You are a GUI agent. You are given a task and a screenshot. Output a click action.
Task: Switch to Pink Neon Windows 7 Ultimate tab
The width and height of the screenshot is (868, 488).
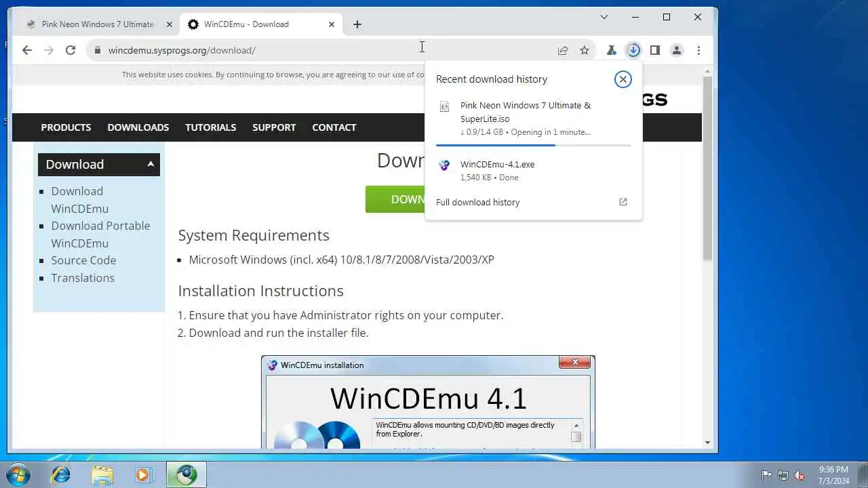[98, 24]
